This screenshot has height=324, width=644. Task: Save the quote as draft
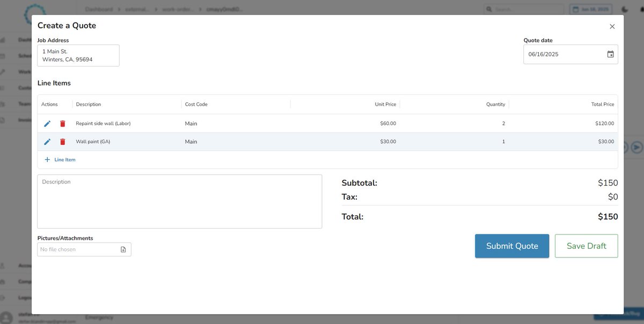(x=587, y=246)
